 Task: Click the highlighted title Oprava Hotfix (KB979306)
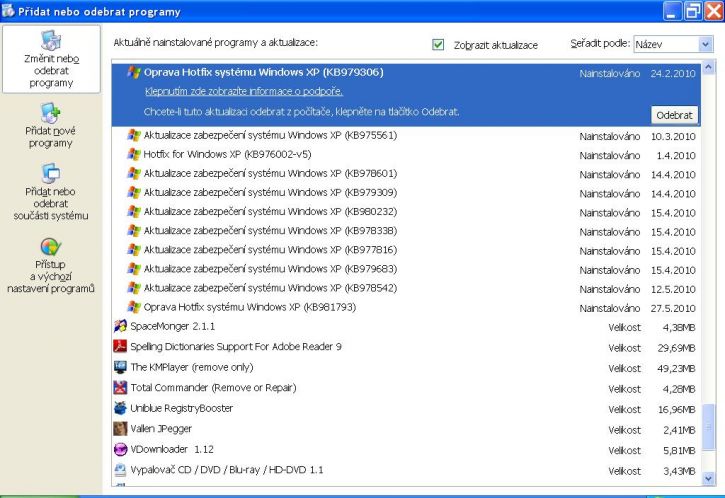tap(264, 72)
